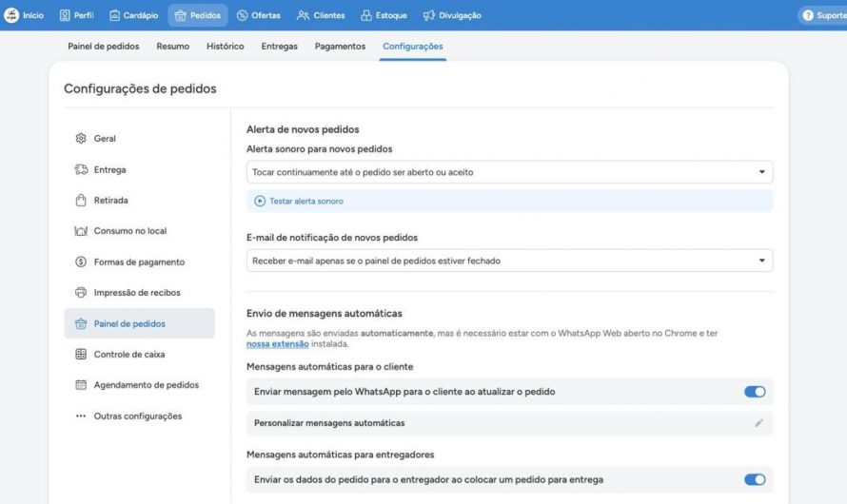
Task: Click the Estoque stock icon
Action: coord(366,15)
